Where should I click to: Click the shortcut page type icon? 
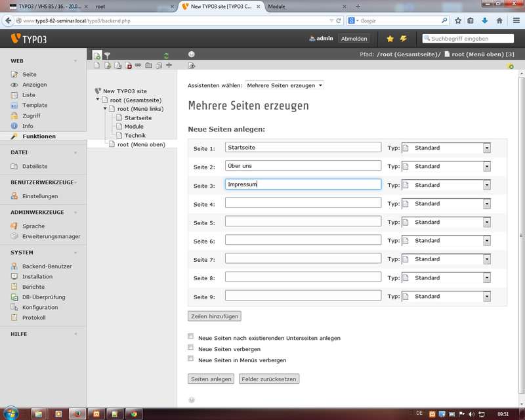pyautogui.click(x=118, y=66)
